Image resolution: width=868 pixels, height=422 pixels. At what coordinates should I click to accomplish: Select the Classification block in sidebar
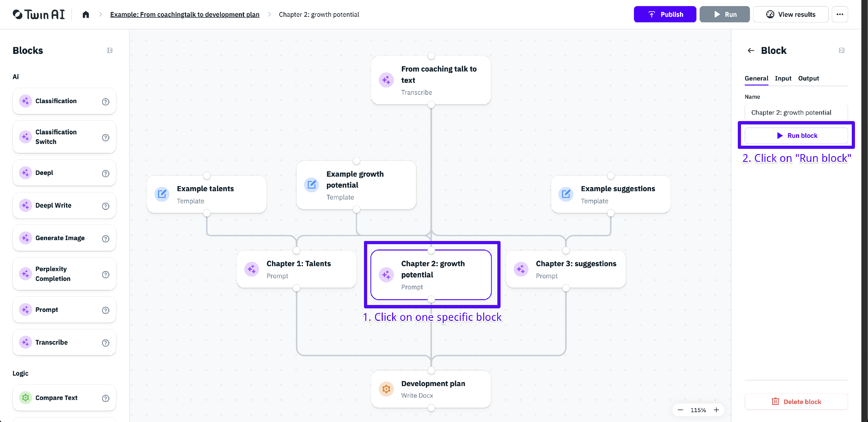(x=64, y=101)
